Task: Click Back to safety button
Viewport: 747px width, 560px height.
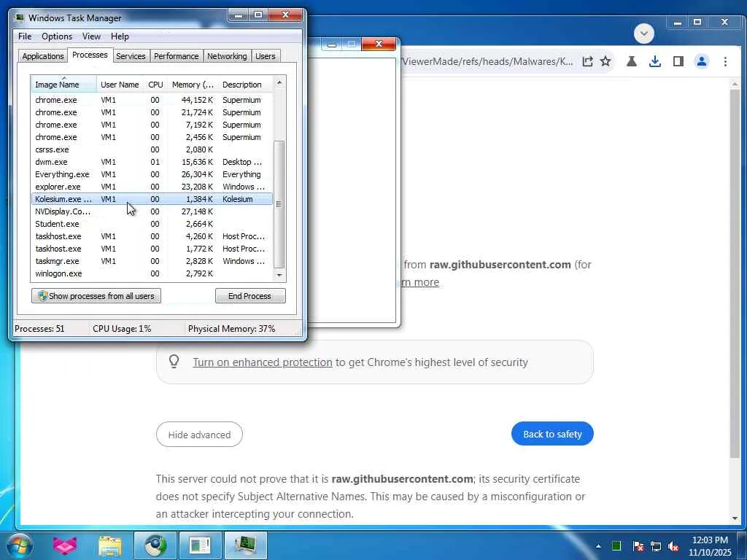Action: (552, 434)
